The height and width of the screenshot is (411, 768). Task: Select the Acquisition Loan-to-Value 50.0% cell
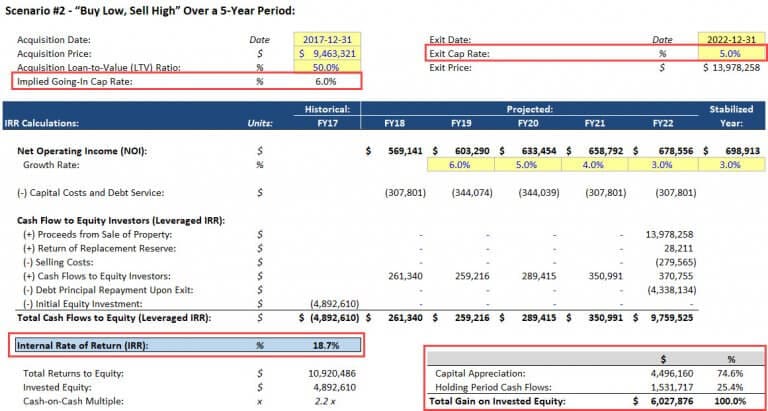coord(328,67)
